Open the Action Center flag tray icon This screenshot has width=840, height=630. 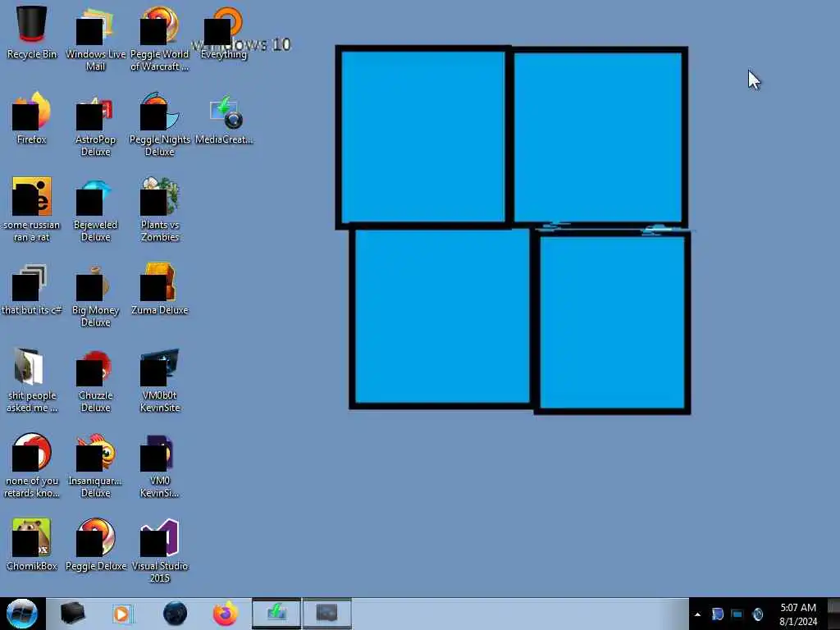(717, 614)
